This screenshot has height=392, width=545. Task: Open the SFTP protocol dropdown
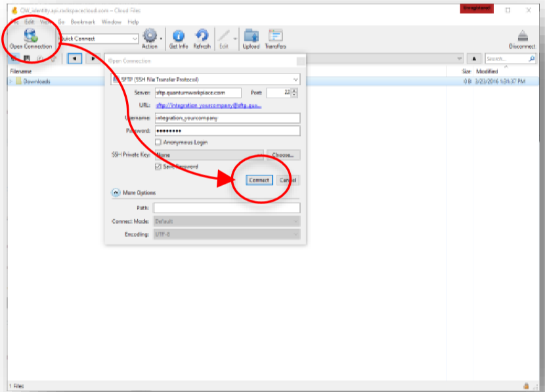pos(295,79)
